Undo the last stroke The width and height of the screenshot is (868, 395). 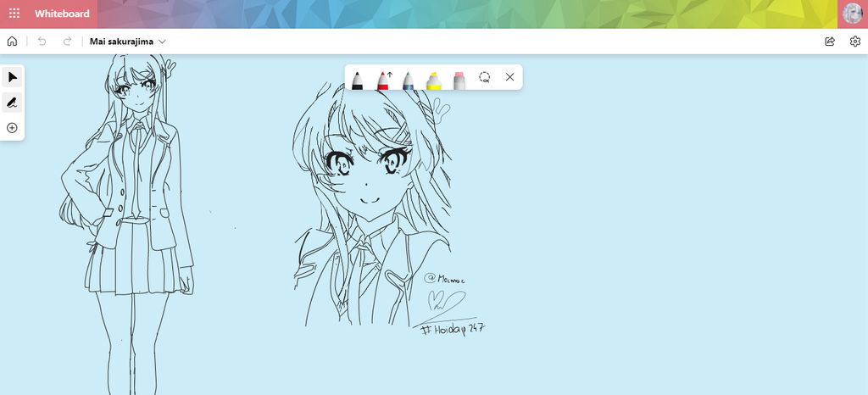coord(42,42)
